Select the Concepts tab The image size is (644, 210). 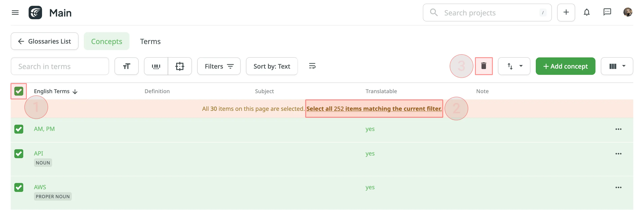[x=106, y=41]
